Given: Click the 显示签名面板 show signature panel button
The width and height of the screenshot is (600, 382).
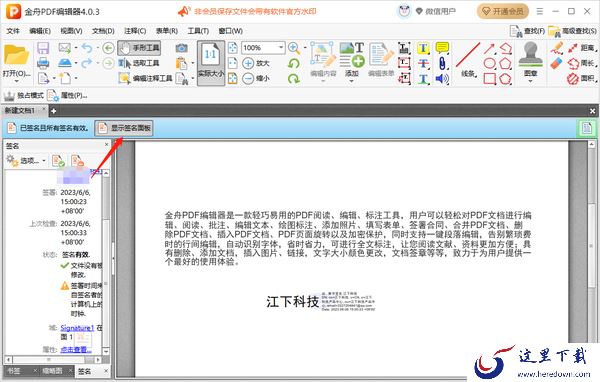Looking at the screenshot, I should coord(124,128).
